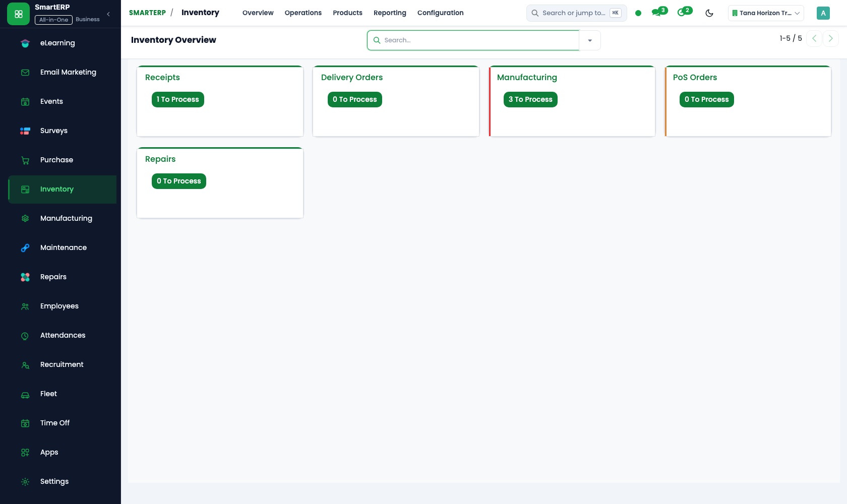Screen dimensions: 847x504
Task: Click the Manufacturing 3 To Process button
Action: pos(530,100)
